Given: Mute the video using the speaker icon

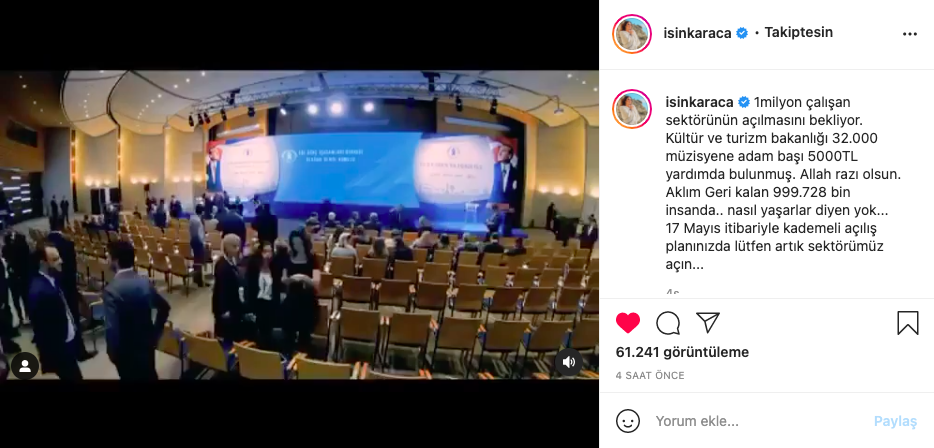Looking at the screenshot, I should (x=569, y=362).
